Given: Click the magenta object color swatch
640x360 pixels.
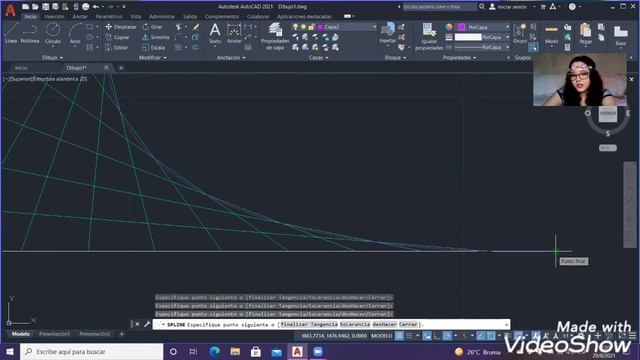Looking at the screenshot, I should tap(462, 27).
